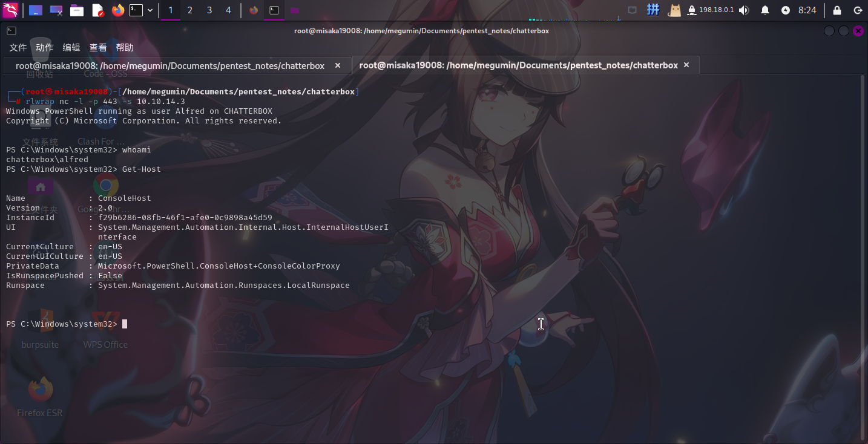Click the chatterbox\alfred output line

tap(47, 160)
